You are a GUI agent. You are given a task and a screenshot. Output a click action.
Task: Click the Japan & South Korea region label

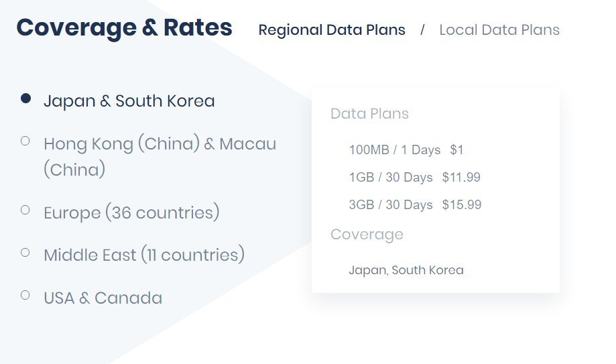tap(129, 101)
